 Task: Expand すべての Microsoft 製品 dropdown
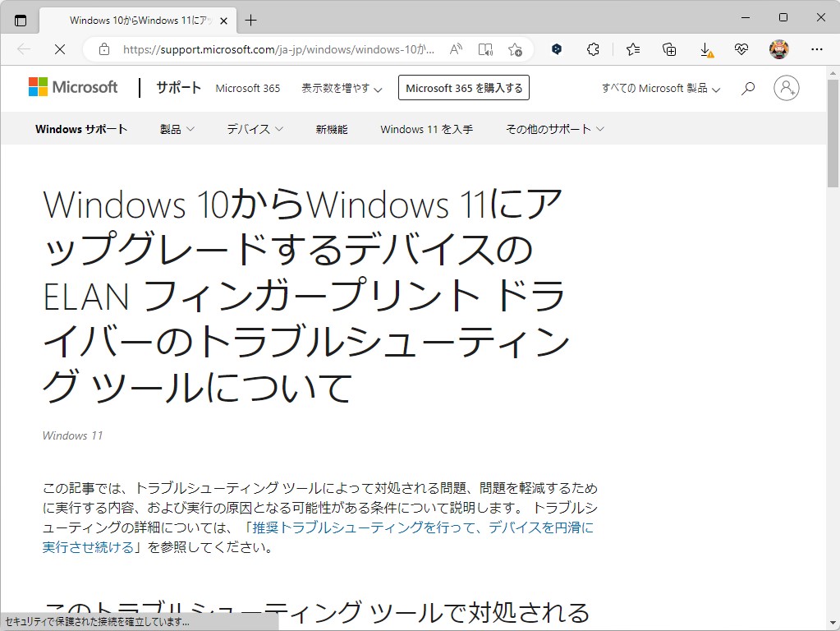(660, 88)
